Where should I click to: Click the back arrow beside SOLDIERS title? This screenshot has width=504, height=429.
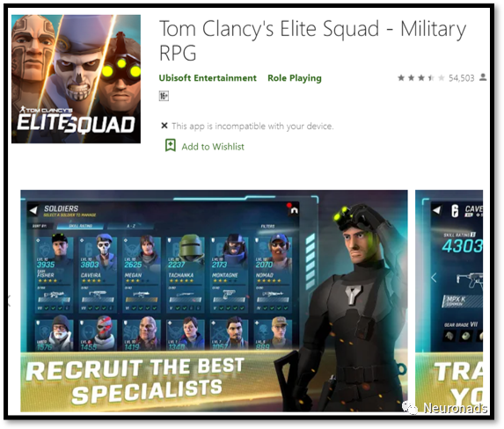pos(33,210)
